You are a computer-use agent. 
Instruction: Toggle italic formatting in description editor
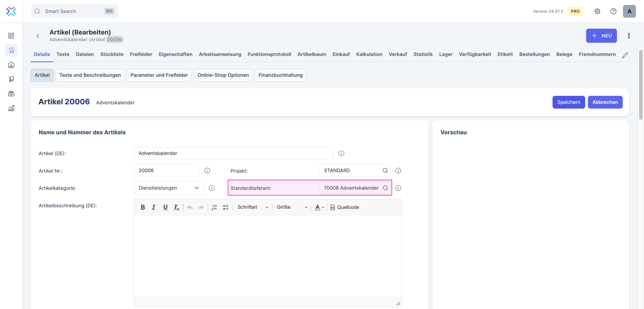click(154, 207)
